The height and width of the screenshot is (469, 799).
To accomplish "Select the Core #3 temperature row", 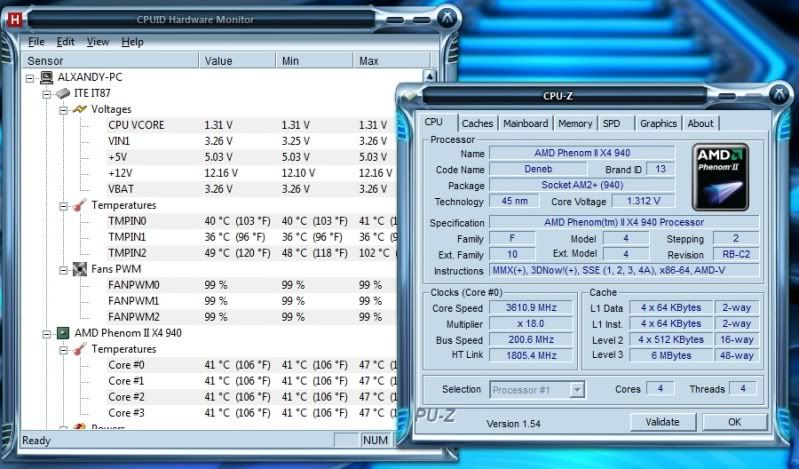I will point(251,413).
